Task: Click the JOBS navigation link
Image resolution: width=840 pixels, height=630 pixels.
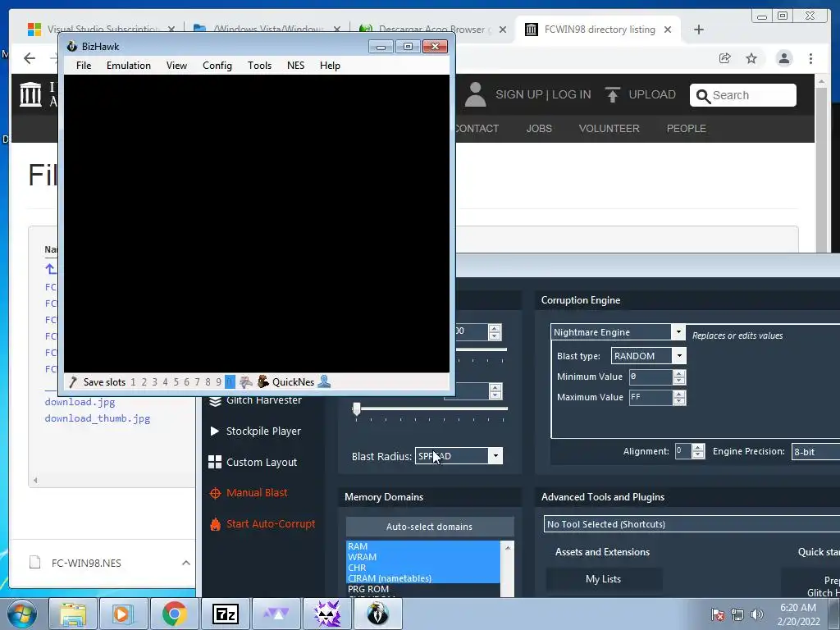Action: click(x=539, y=129)
